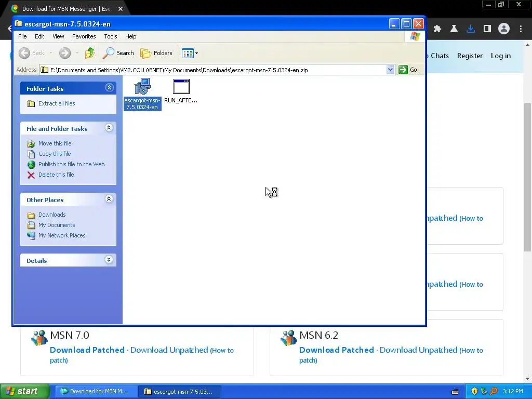Open the Edit menu

(39, 36)
